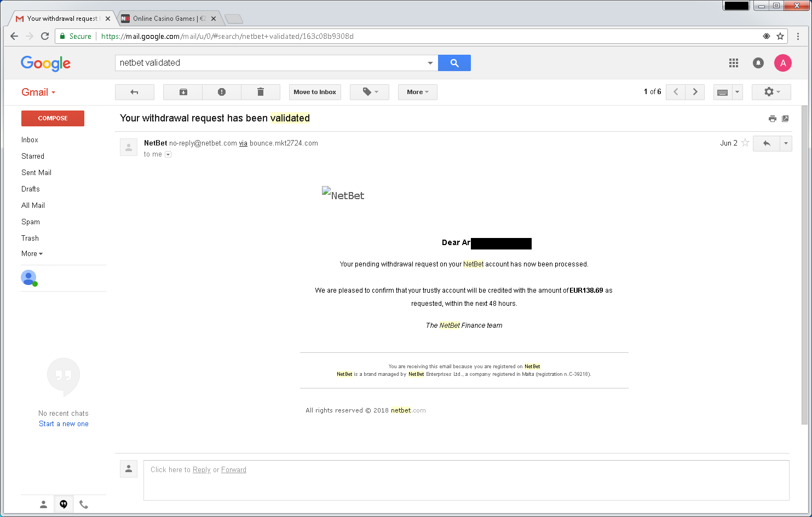Viewport: 812px width, 517px height.
Task: Reload the Gmail page
Action: [45, 36]
